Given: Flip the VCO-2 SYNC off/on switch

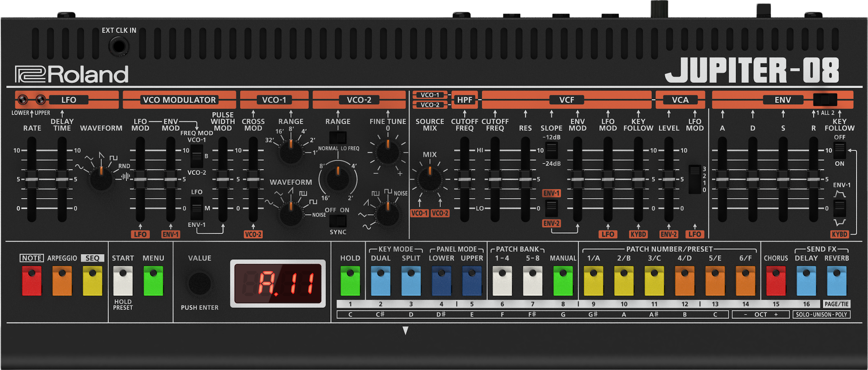Looking at the screenshot, I should point(338,221).
